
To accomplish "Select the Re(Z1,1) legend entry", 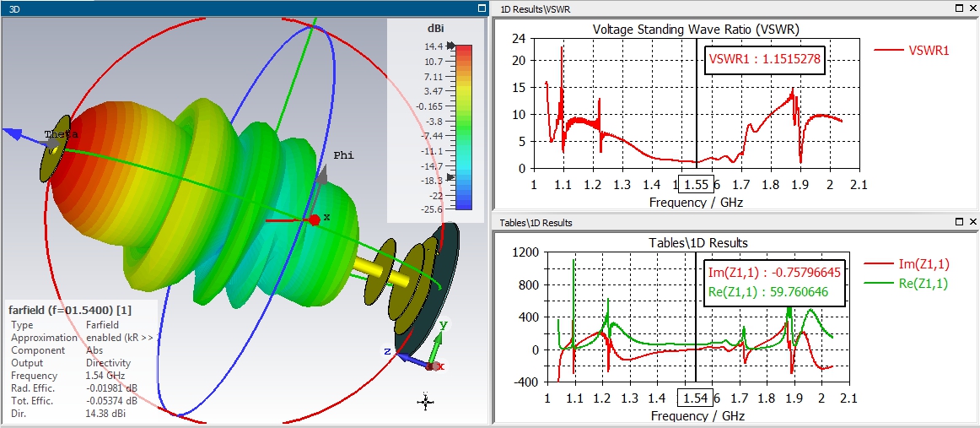I will coord(911,284).
